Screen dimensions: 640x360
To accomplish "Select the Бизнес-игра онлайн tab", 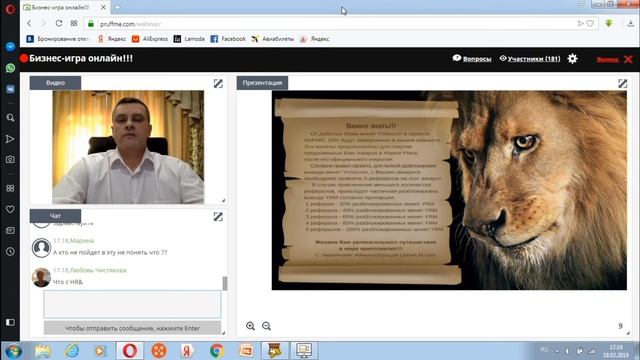I will tap(64, 7).
